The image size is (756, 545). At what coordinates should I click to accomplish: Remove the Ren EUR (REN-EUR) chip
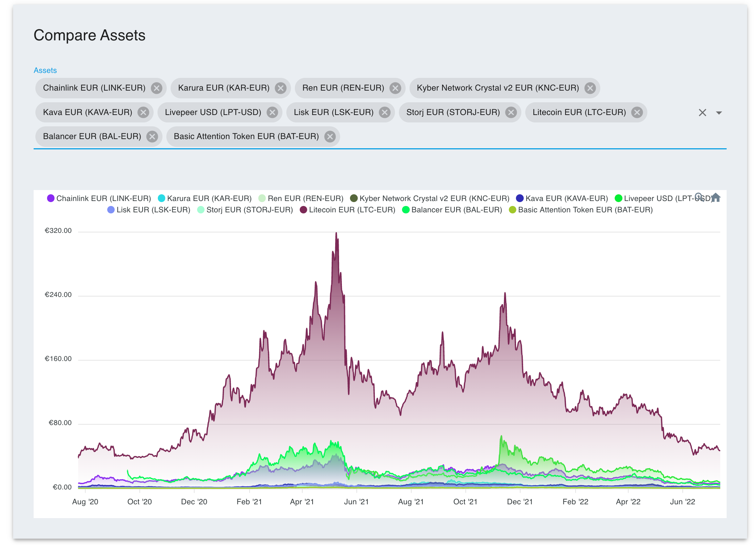point(395,88)
